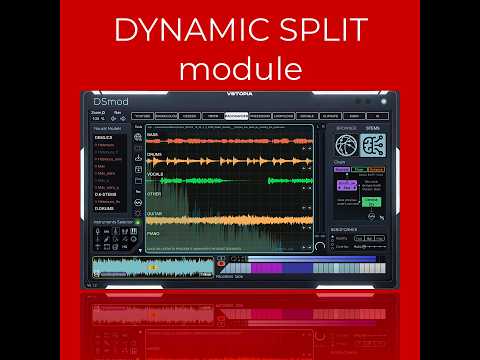480x360 pixels.
Task: Select the PIANO stem track label
Action: pos(153,234)
